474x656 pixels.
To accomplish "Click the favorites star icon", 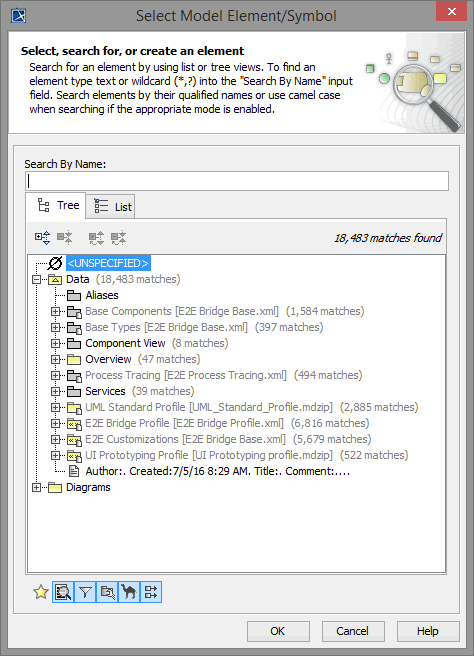I will click(41, 592).
